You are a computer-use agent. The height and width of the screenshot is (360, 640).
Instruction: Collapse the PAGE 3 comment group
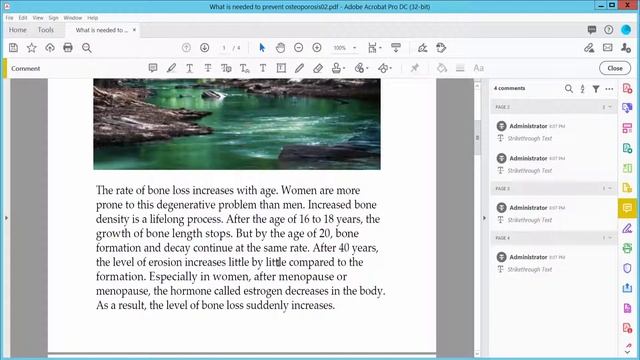[610, 188]
